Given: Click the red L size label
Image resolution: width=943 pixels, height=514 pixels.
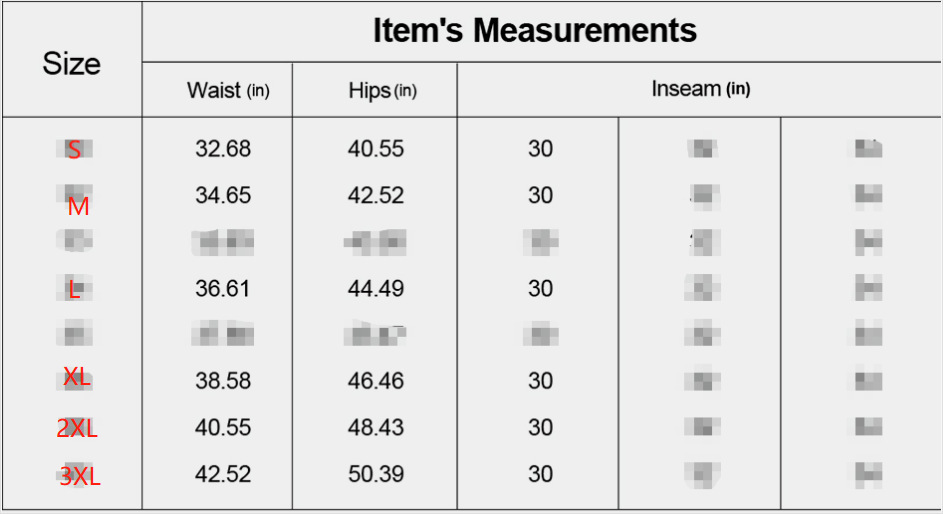Looking at the screenshot, I should pyautogui.click(x=74, y=290).
